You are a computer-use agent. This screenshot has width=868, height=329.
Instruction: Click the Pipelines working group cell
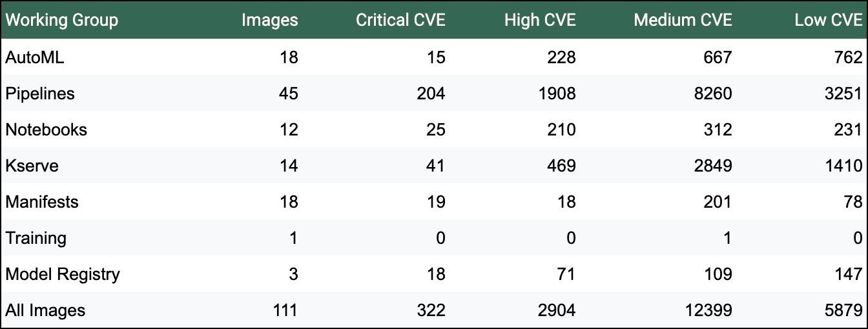point(40,94)
